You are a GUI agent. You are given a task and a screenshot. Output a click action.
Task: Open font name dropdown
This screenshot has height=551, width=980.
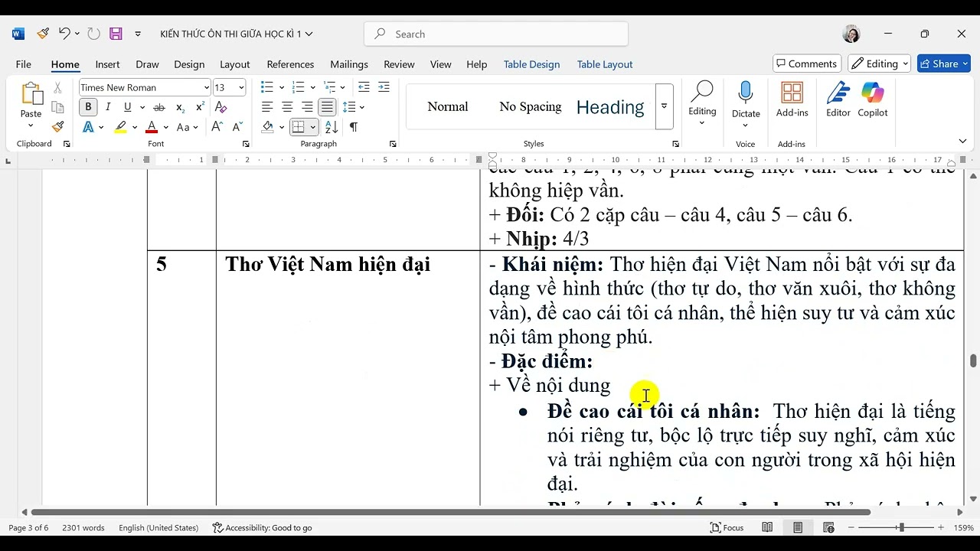(206, 87)
